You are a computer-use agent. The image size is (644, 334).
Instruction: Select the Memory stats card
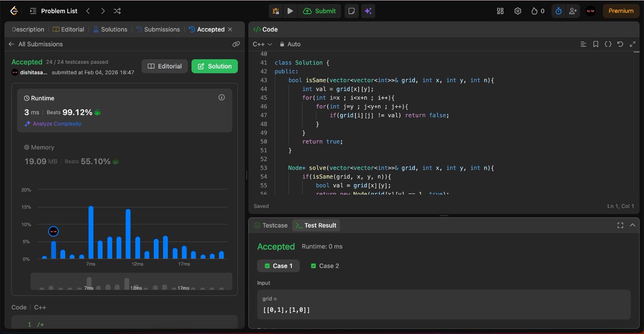click(125, 155)
